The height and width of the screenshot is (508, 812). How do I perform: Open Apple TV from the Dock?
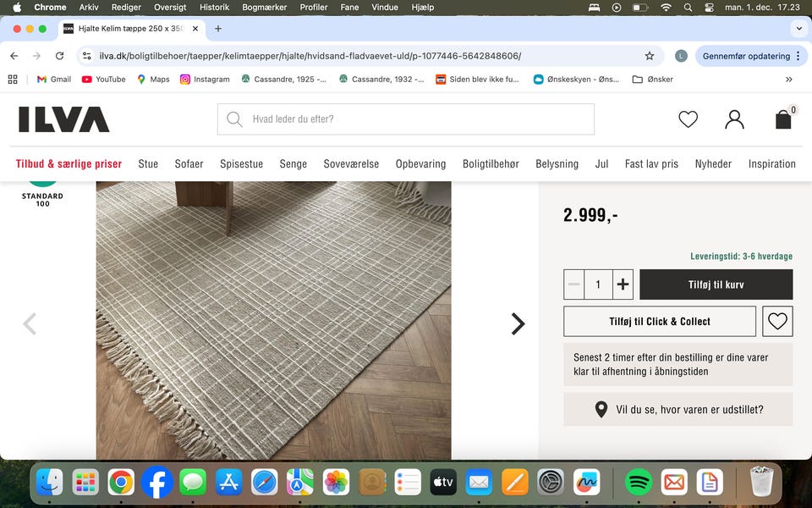click(443, 482)
